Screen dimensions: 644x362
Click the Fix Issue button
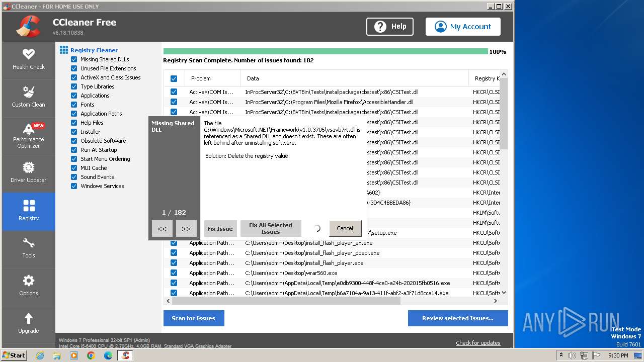point(220,229)
